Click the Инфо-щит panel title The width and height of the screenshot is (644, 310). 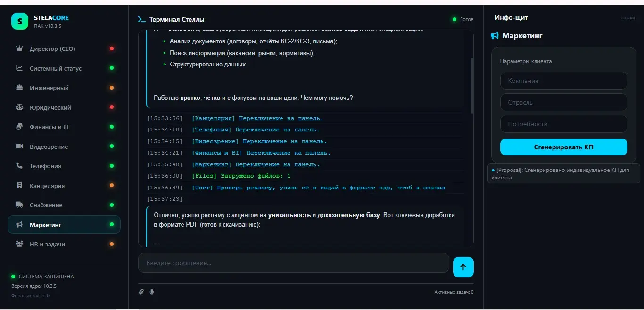pyautogui.click(x=511, y=18)
